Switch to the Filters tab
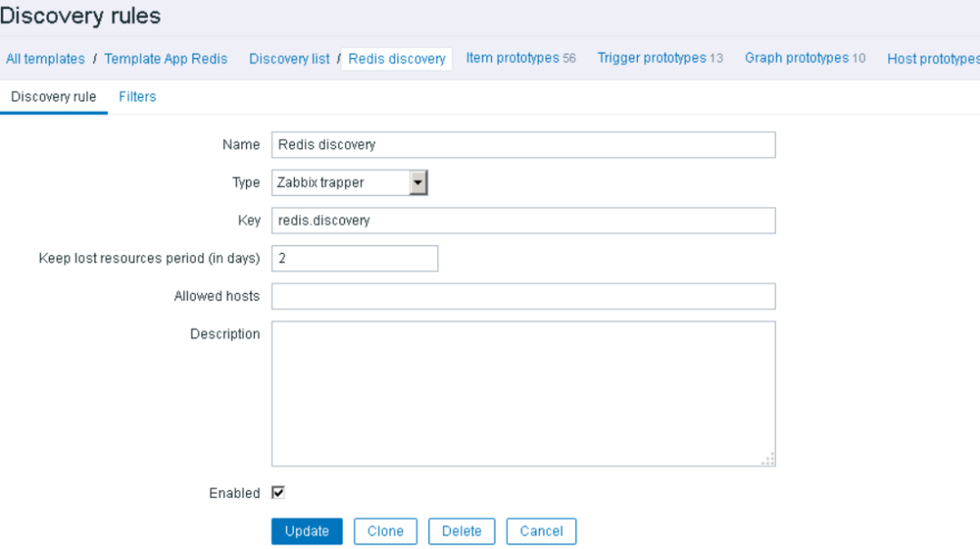 [x=138, y=97]
